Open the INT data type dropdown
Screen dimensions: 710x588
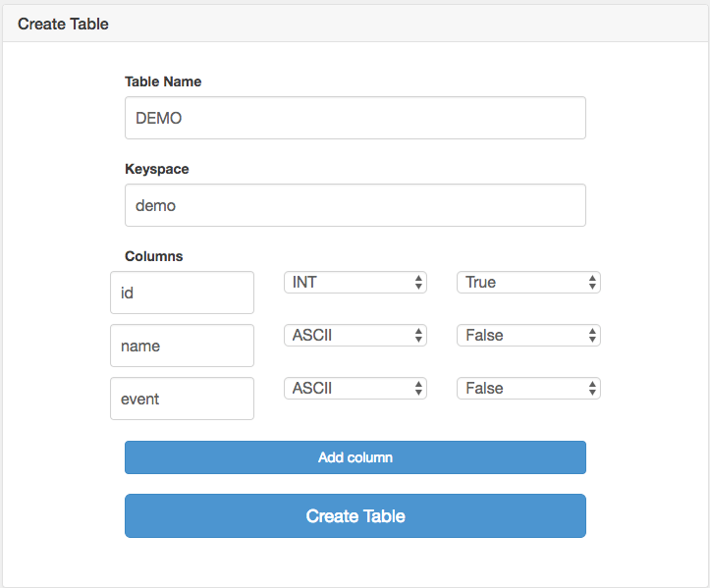[x=355, y=283]
